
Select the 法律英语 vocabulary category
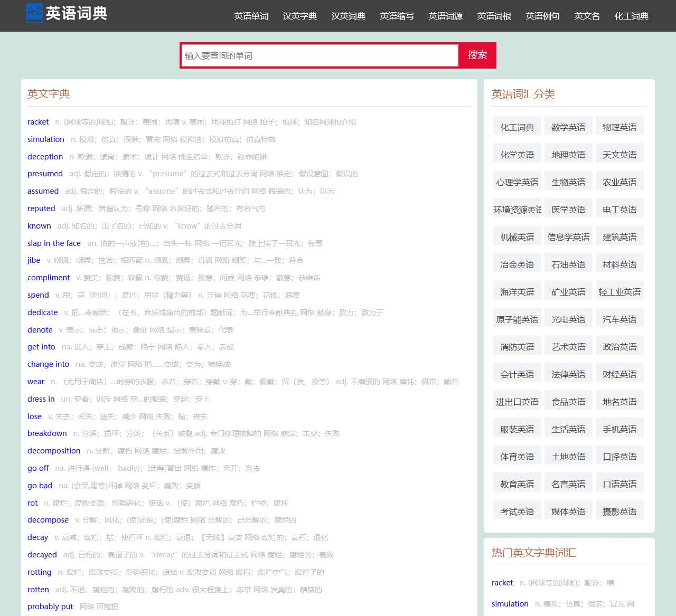click(568, 374)
